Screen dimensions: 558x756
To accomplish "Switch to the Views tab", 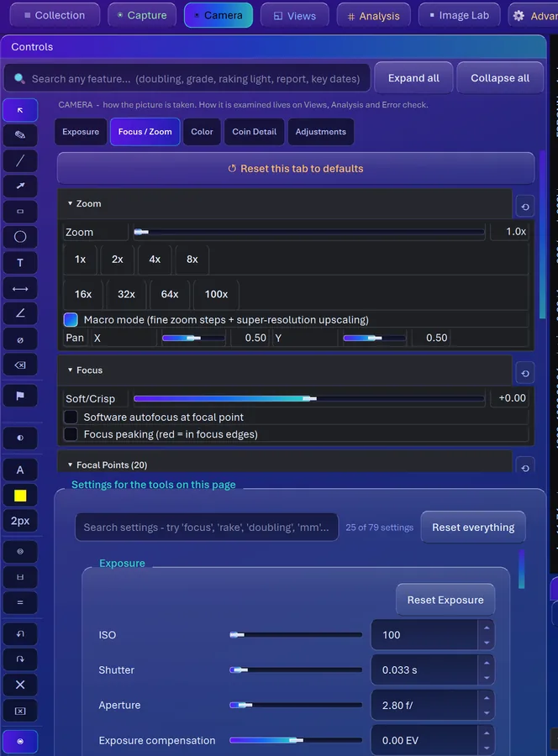I will 294,16.
